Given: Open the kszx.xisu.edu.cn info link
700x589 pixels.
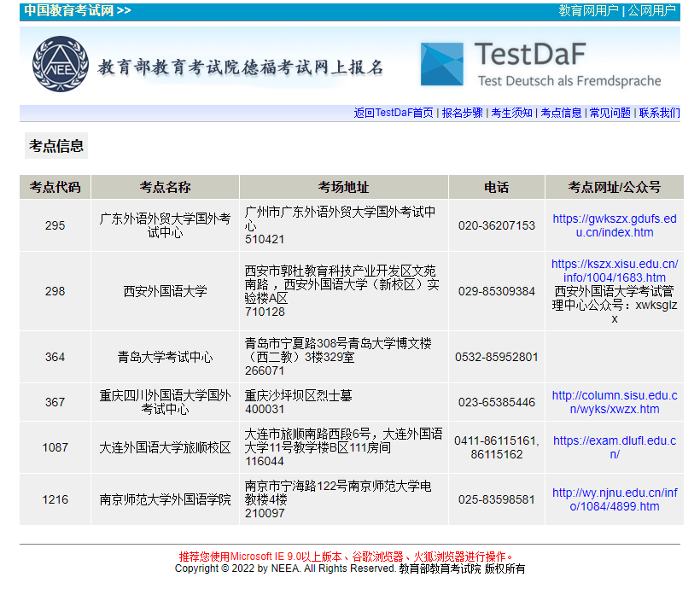Looking at the screenshot, I should [615, 271].
